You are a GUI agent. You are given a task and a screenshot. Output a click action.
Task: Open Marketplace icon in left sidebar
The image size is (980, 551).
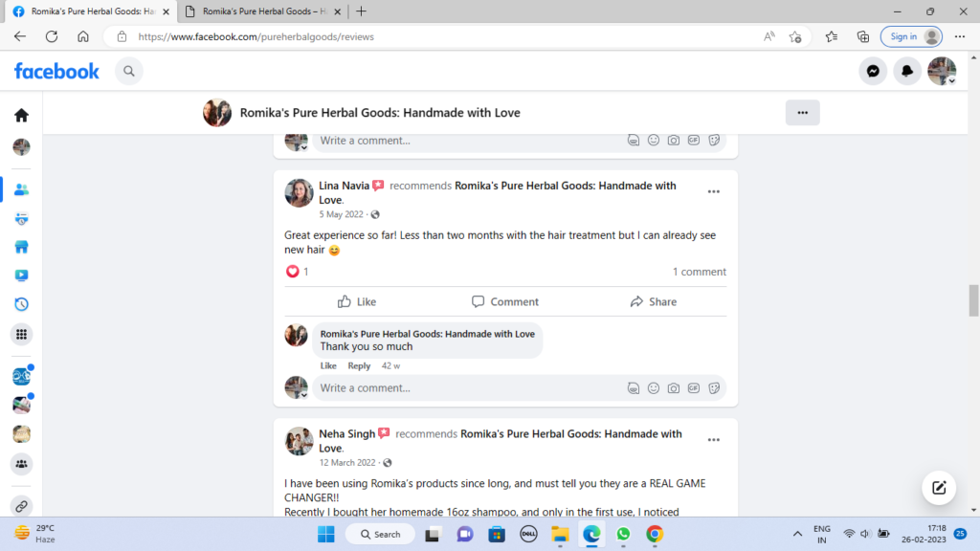21,247
